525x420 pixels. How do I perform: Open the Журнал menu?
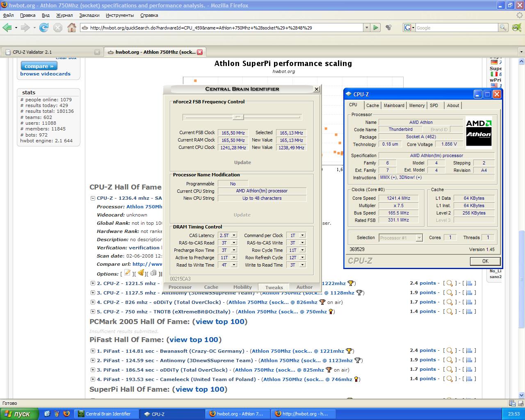64,15
